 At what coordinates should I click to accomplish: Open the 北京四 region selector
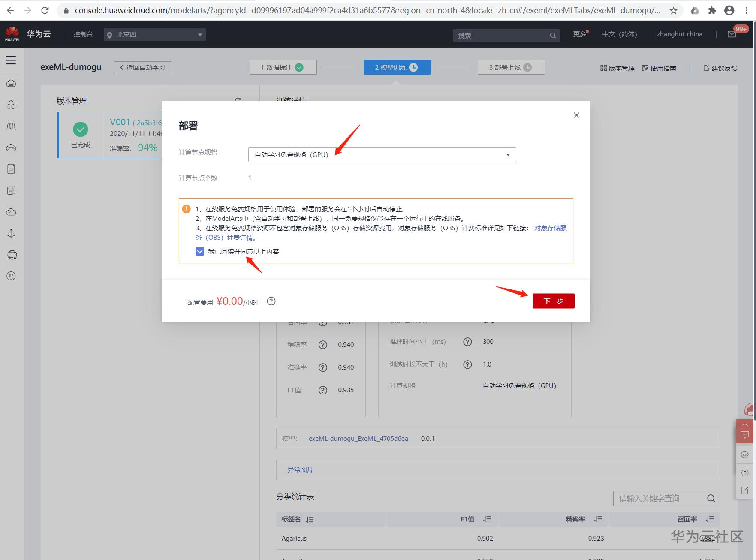155,35
